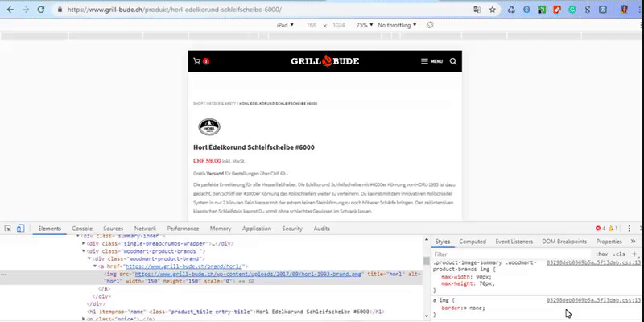Open DevTools errors count indicator
This screenshot has width=644, height=322.
(601, 229)
